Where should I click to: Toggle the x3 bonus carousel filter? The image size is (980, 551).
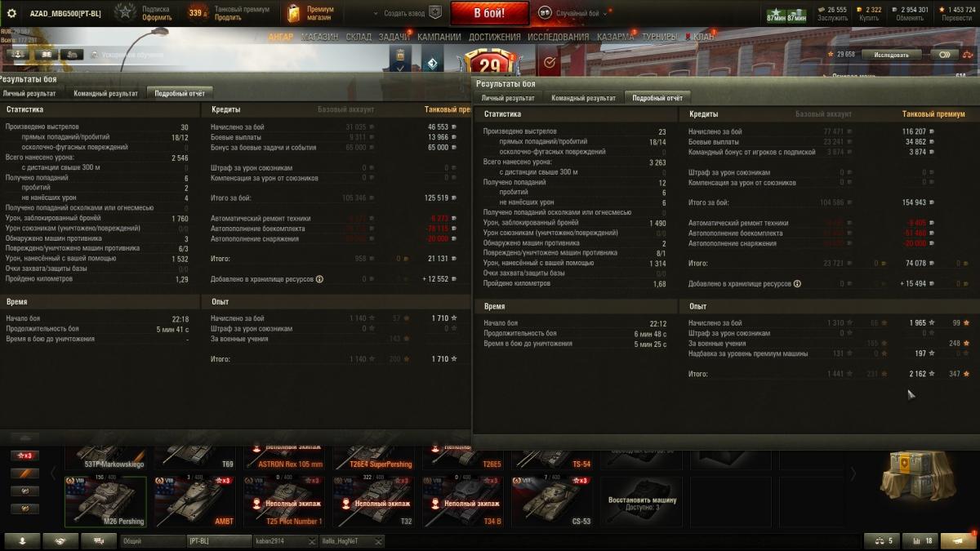pos(24,455)
